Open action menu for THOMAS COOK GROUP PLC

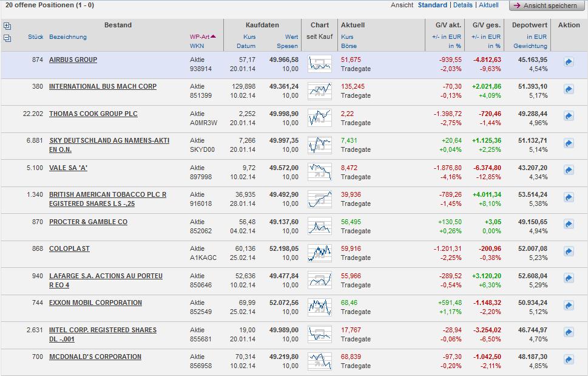pyautogui.click(x=569, y=116)
